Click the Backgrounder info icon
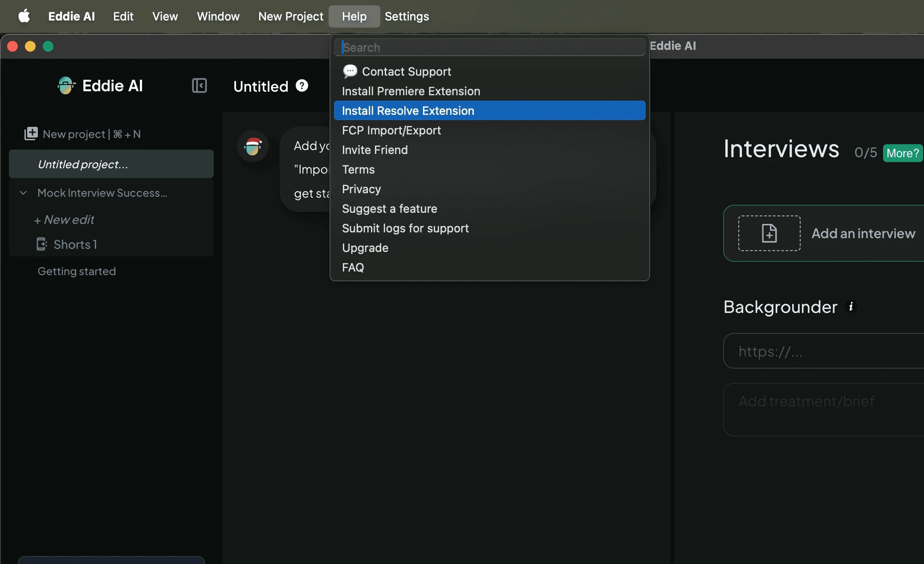 (851, 307)
